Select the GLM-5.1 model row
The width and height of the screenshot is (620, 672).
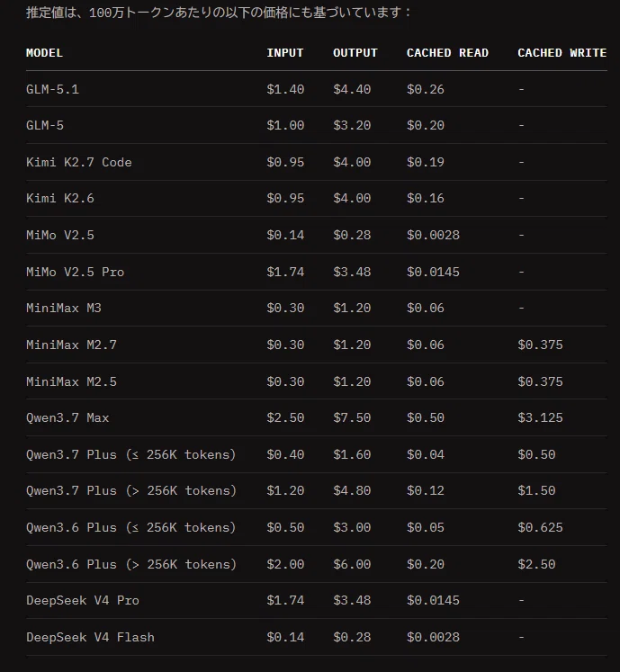(x=317, y=89)
